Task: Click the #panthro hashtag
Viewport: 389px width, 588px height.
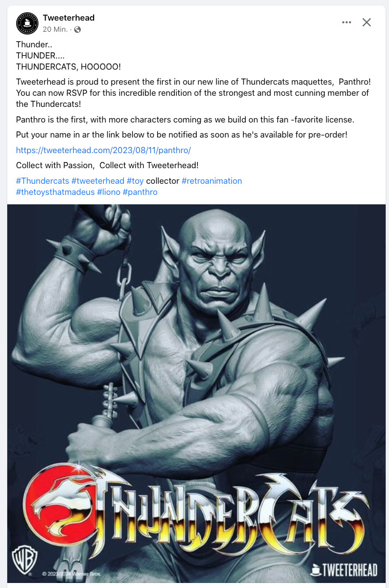Action: tap(140, 192)
